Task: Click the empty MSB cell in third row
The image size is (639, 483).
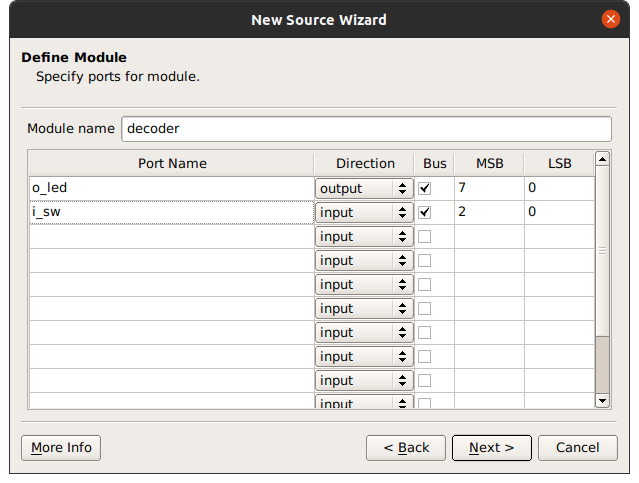Action: point(489,236)
